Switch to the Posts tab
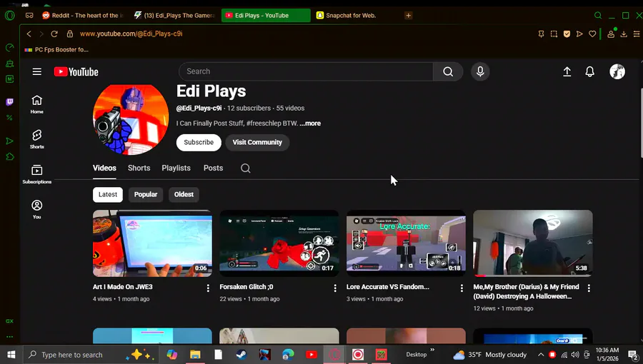This screenshot has height=364, width=643. 213,168
